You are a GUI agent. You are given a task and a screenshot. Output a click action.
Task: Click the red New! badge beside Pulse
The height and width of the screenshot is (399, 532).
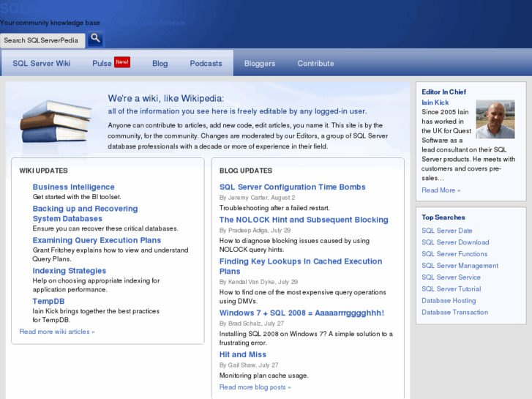click(122, 62)
